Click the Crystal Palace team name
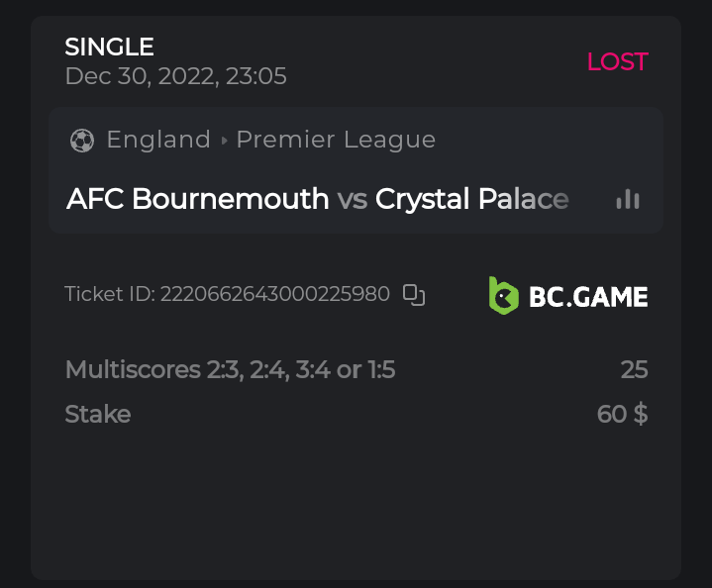 click(x=471, y=199)
